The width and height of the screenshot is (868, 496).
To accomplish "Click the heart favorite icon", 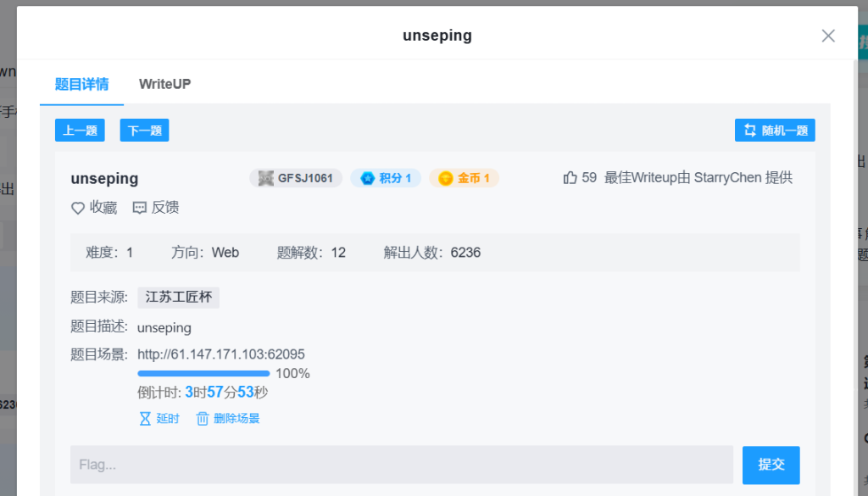I will tap(78, 208).
